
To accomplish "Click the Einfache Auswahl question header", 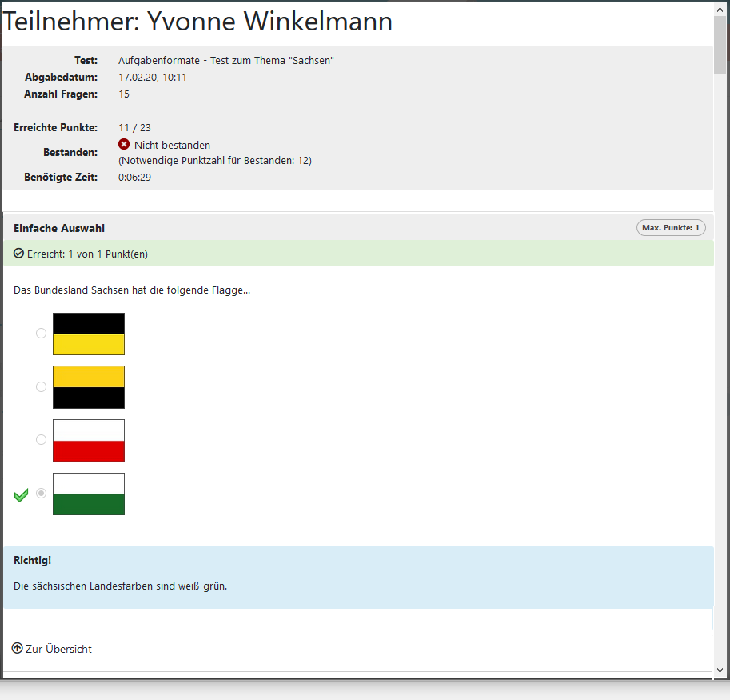I will 59,228.
